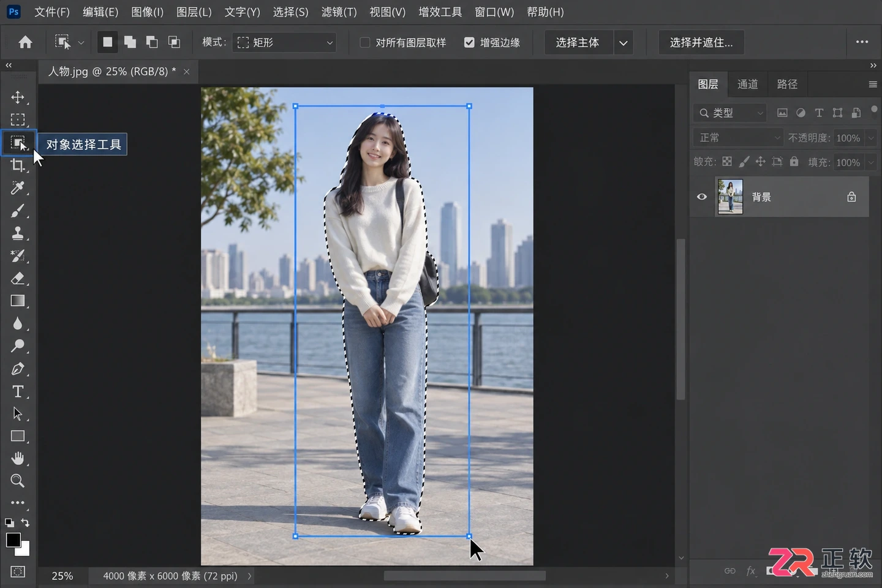Toggle Quick Mask mode icon
The height and width of the screenshot is (588, 882).
click(18, 571)
